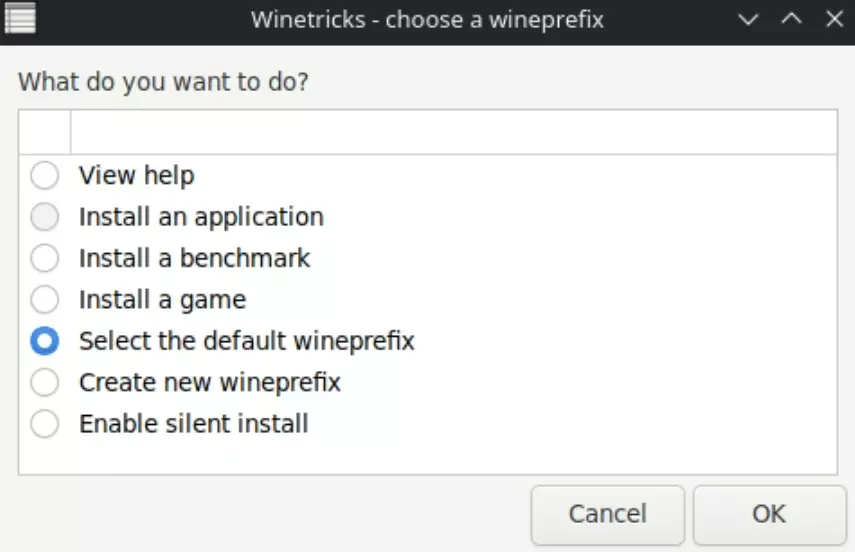The height and width of the screenshot is (552, 855).
Task: Choose the Create new wineprefix radio button
Action: click(x=45, y=383)
